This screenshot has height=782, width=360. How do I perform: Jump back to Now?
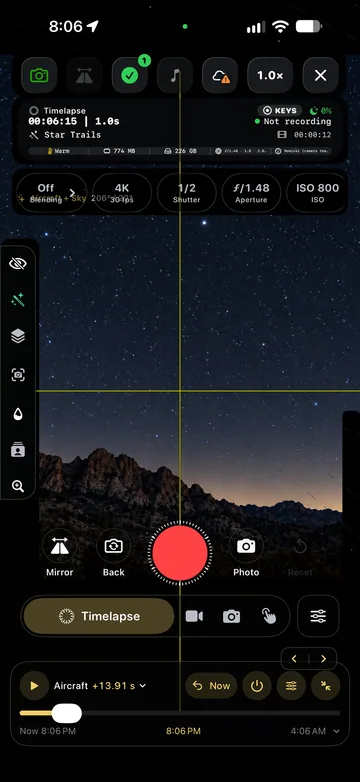tap(211, 686)
